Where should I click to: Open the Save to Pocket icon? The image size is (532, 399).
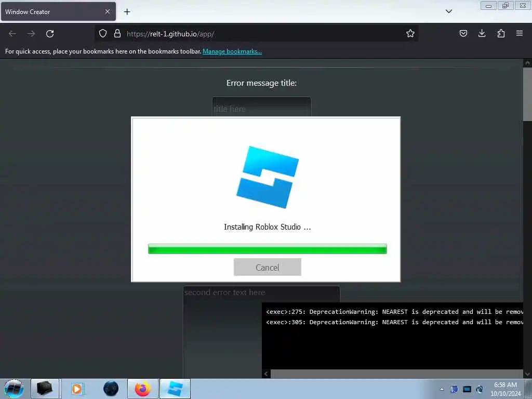[463, 33]
